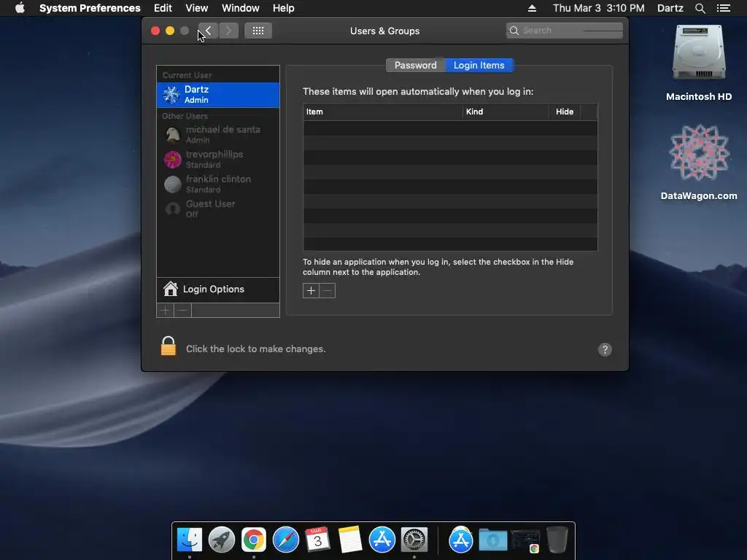Open Notification Center from menu bar
The image size is (747, 560).
point(723,8)
